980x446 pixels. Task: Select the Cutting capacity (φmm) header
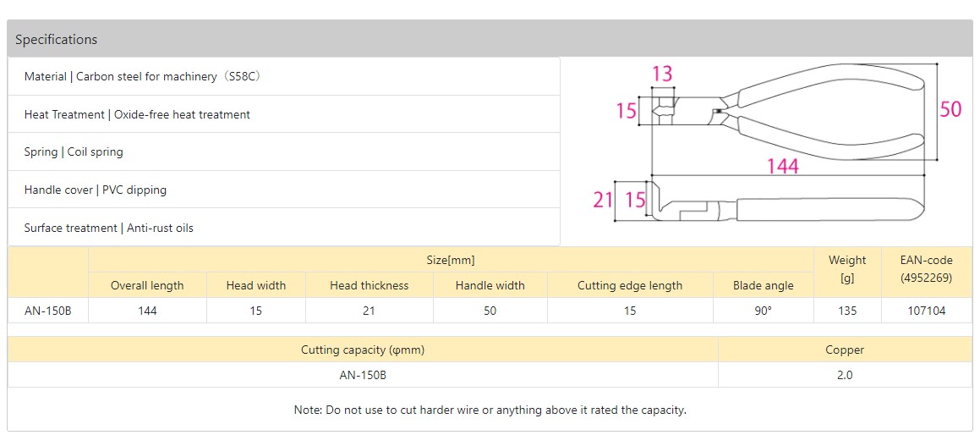click(x=363, y=350)
